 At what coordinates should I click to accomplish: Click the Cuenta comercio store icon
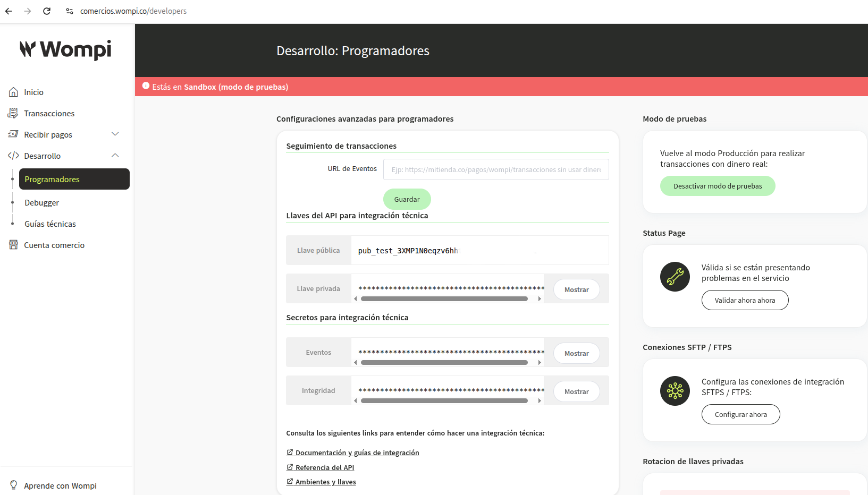point(13,245)
